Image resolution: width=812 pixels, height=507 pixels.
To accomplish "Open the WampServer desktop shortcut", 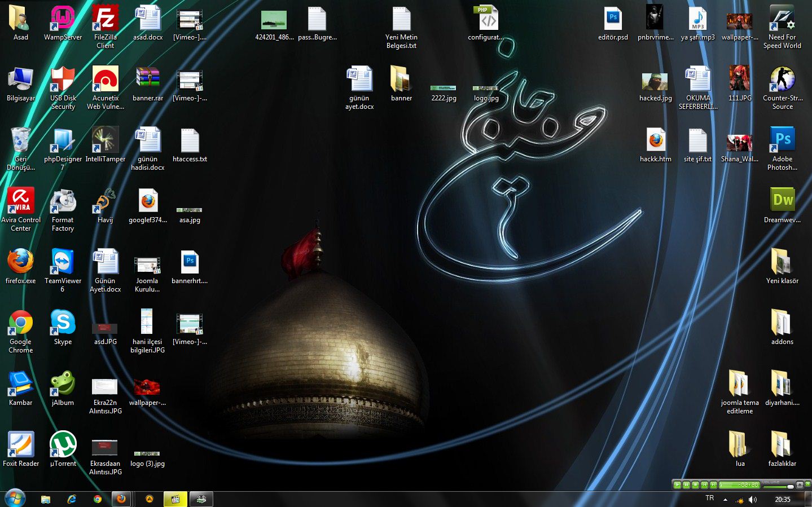I will click(x=63, y=24).
